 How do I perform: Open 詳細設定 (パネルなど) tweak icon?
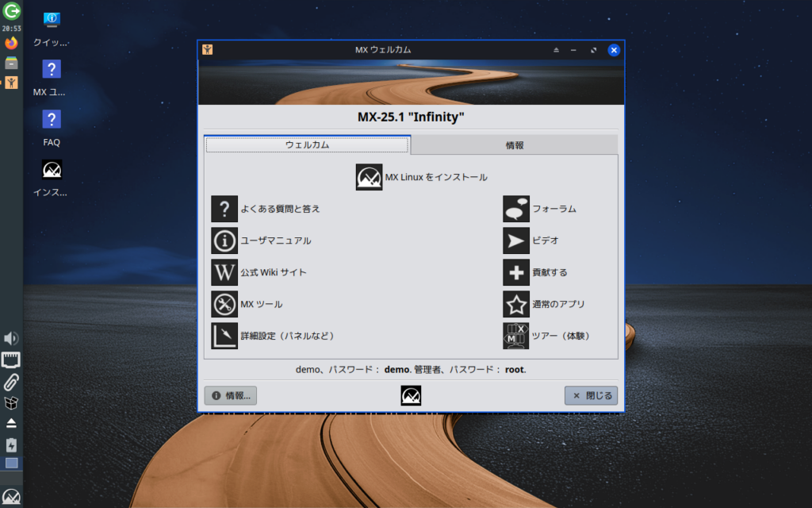click(x=224, y=336)
